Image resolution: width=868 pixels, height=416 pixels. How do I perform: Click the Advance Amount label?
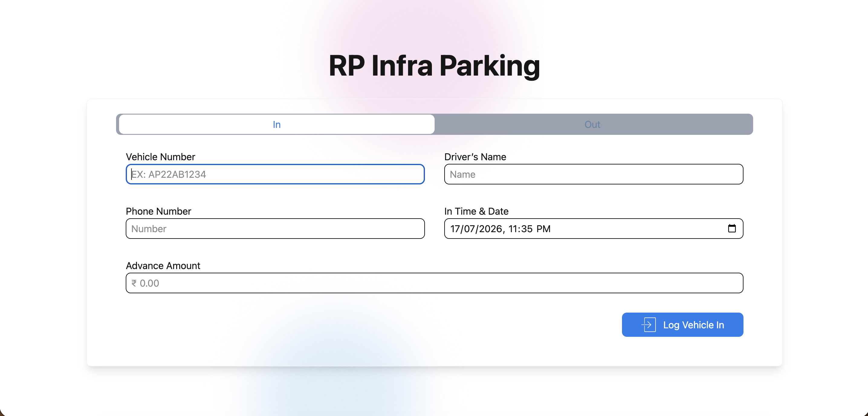163,266
